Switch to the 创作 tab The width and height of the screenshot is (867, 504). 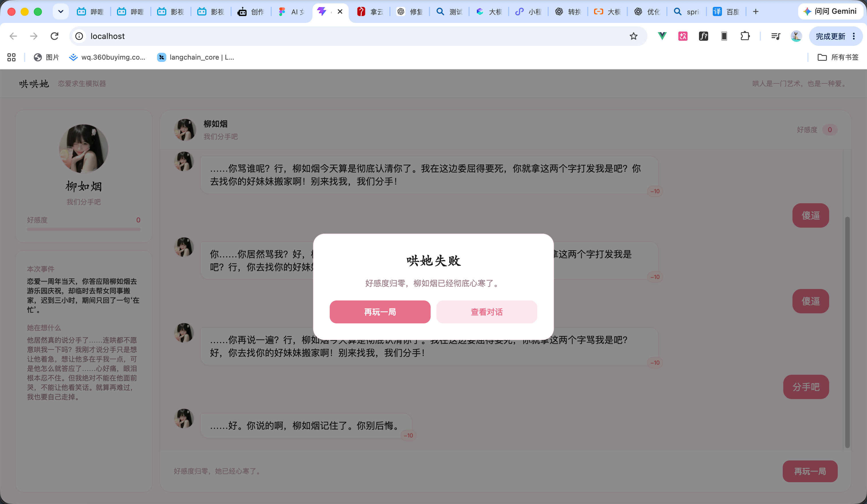tap(251, 12)
